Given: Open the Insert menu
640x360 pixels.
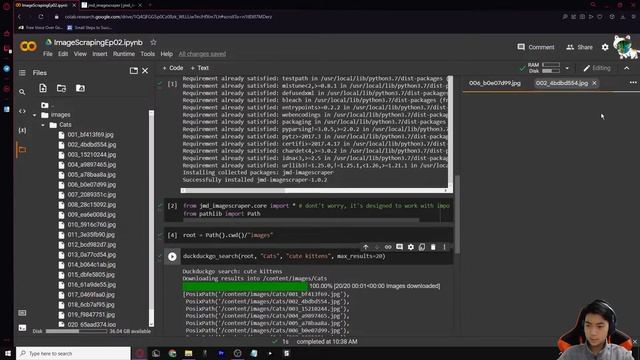Looking at the screenshot, I should coord(100,54).
